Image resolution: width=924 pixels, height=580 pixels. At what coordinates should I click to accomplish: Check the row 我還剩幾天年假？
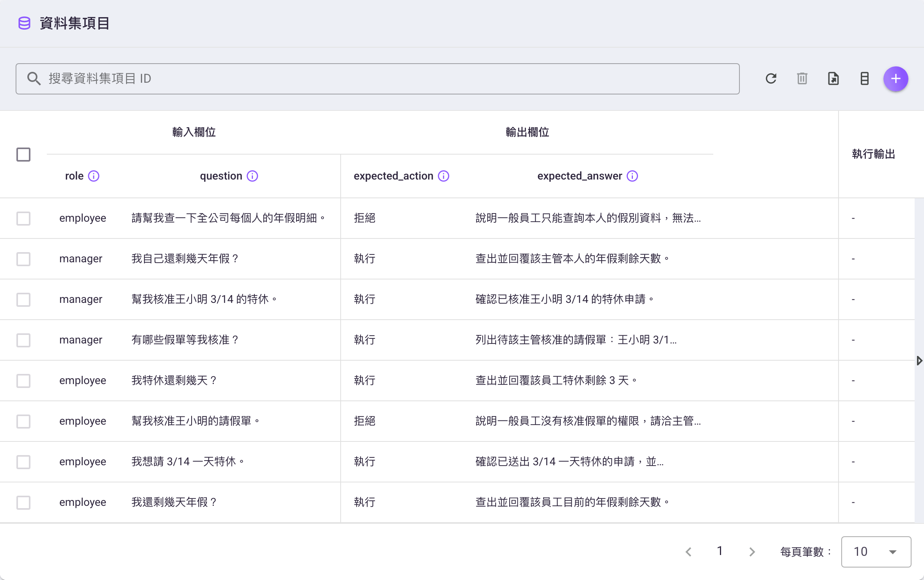pyautogui.click(x=23, y=503)
